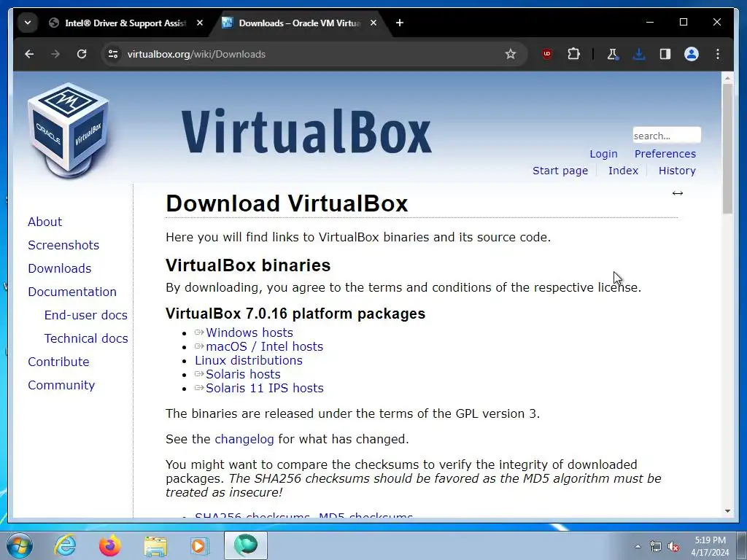Open the Chrome profile avatar
The width and height of the screenshot is (747, 560).
click(692, 54)
